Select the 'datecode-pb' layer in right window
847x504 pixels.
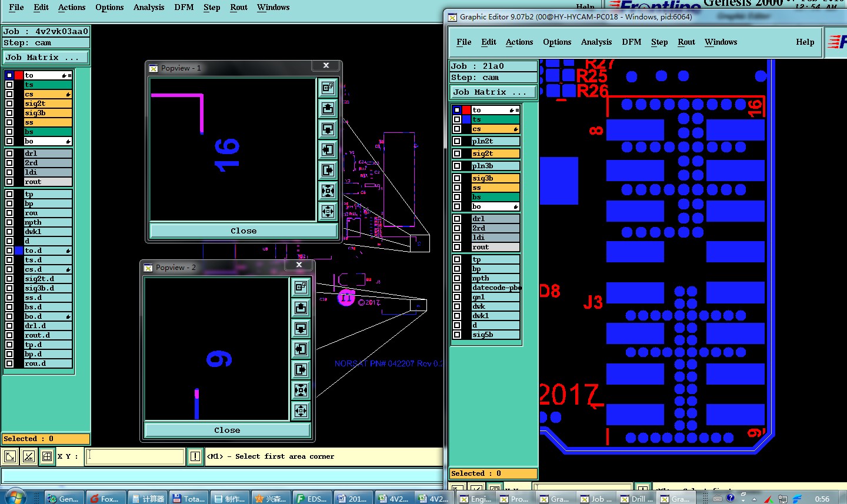496,288
